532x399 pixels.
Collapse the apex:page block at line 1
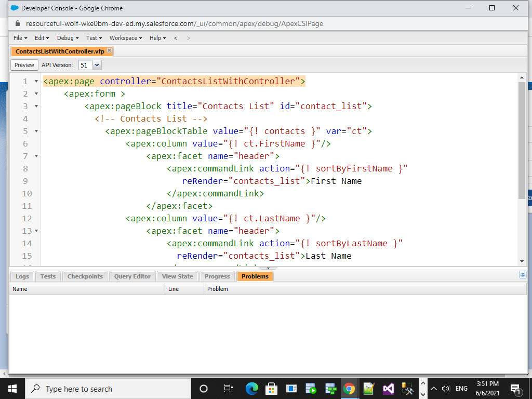(35, 81)
